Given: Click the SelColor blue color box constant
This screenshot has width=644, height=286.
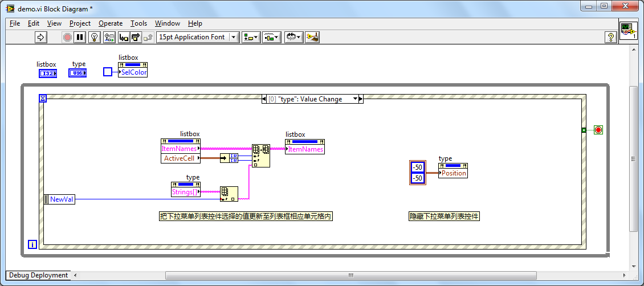Looking at the screenshot, I should pyautogui.click(x=108, y=72).
